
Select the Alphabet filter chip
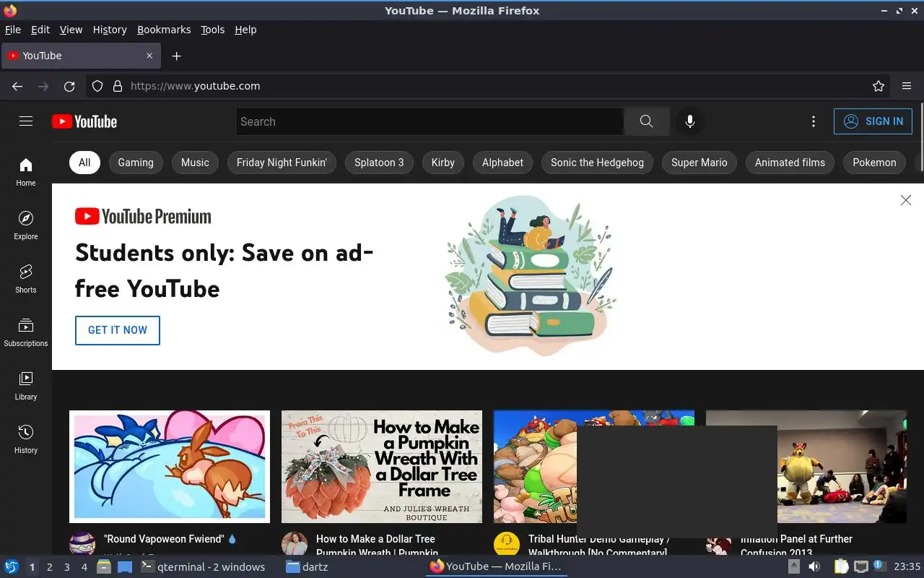[x=502, y=163]
